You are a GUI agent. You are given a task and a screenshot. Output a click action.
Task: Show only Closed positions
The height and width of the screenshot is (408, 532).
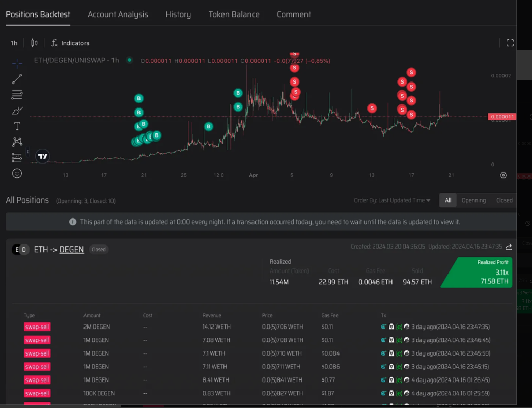504,200
